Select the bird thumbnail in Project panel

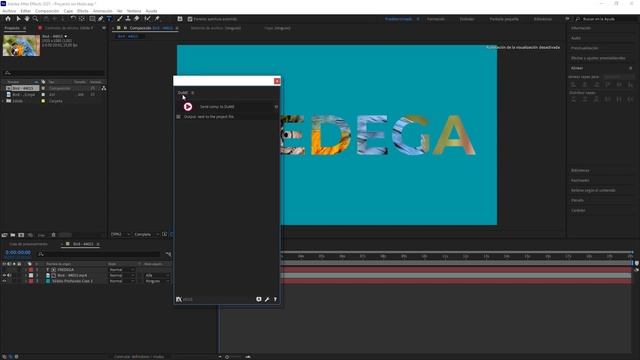click(21, 45)
